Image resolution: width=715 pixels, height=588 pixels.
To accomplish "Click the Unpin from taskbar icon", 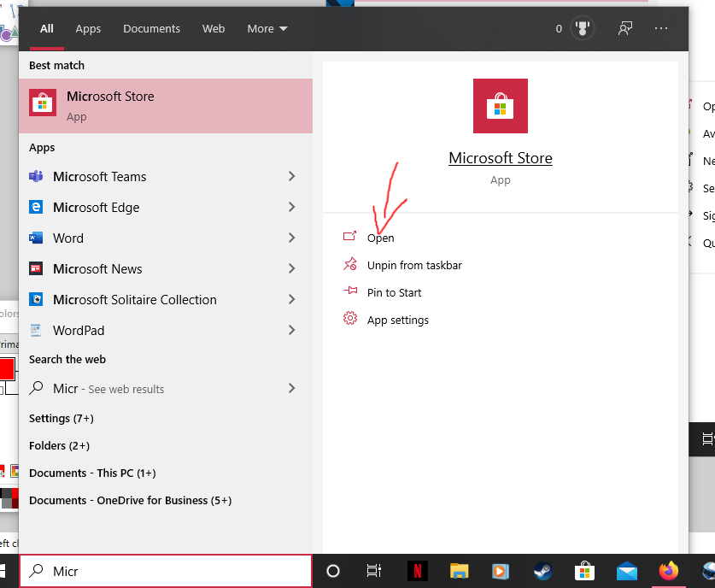I will [x=349, y=264].
